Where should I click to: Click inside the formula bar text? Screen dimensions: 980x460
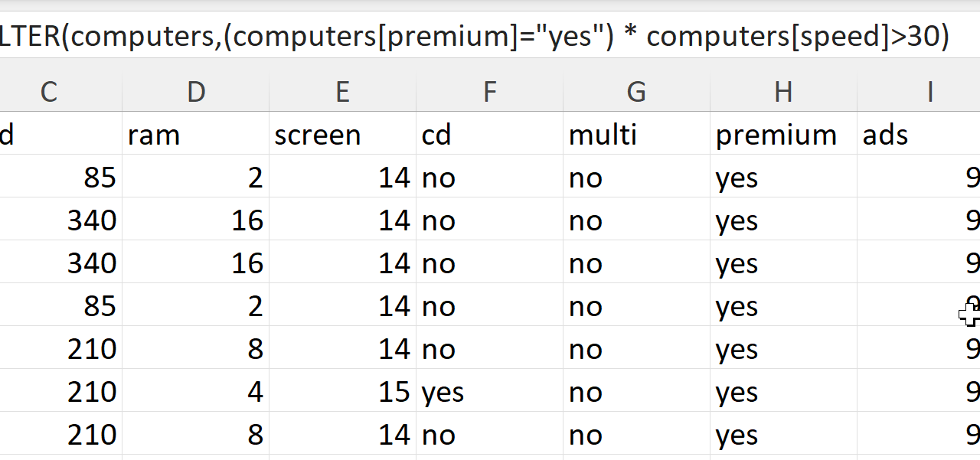[475, 36]
